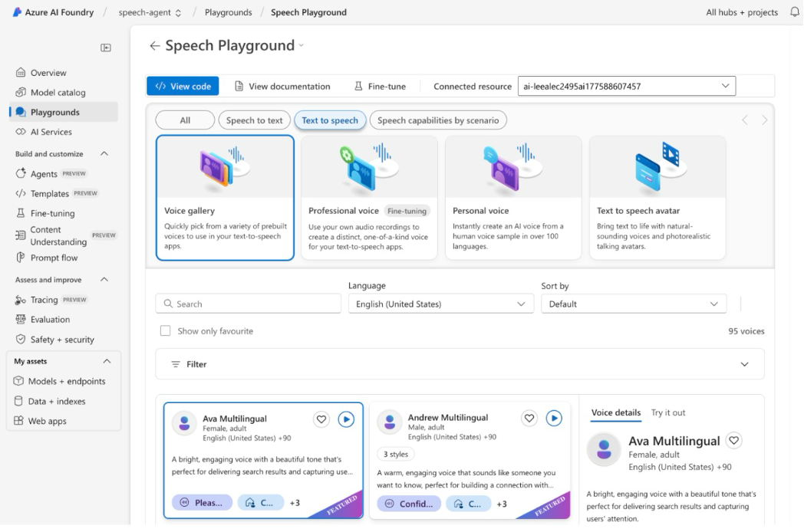
Task: Select the All category pill
Action: point(185,120)
